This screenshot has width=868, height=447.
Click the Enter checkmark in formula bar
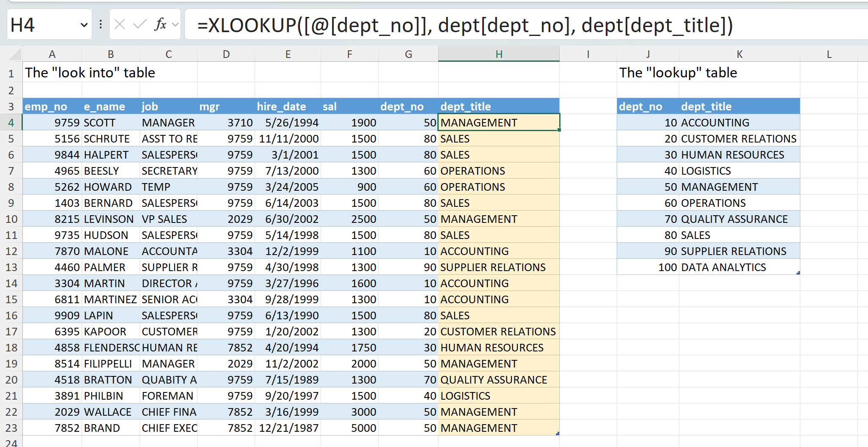click(x=140, y=25)
